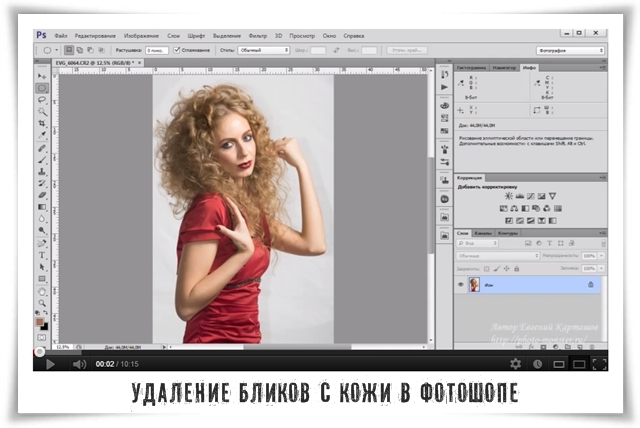This screenshot has height=428, width=640.
Task: Open the History panel icon
Action: pyautogui.click(x=444, y=75)
